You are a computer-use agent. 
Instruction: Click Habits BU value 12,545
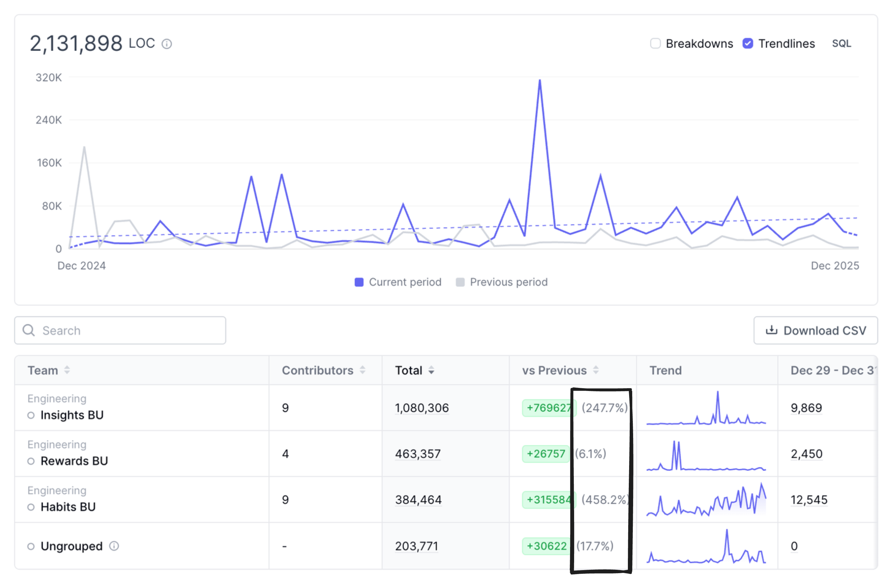coord(809,500)
